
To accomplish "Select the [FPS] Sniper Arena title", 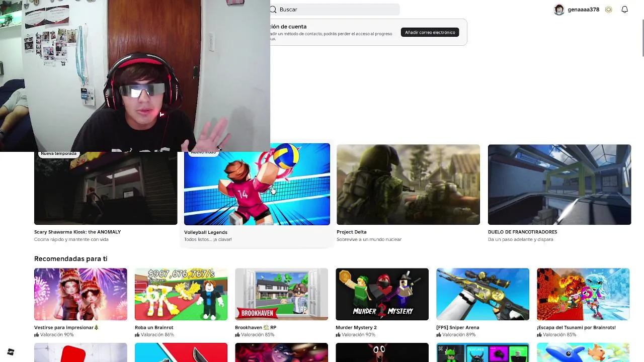I will pos(458,327).
